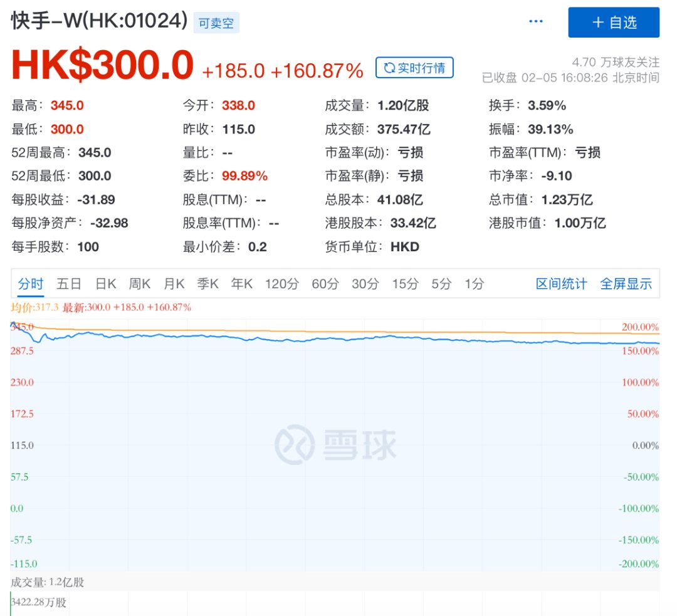
Task: Click 今开 value 338.0
Action: [x=238, y=105]
